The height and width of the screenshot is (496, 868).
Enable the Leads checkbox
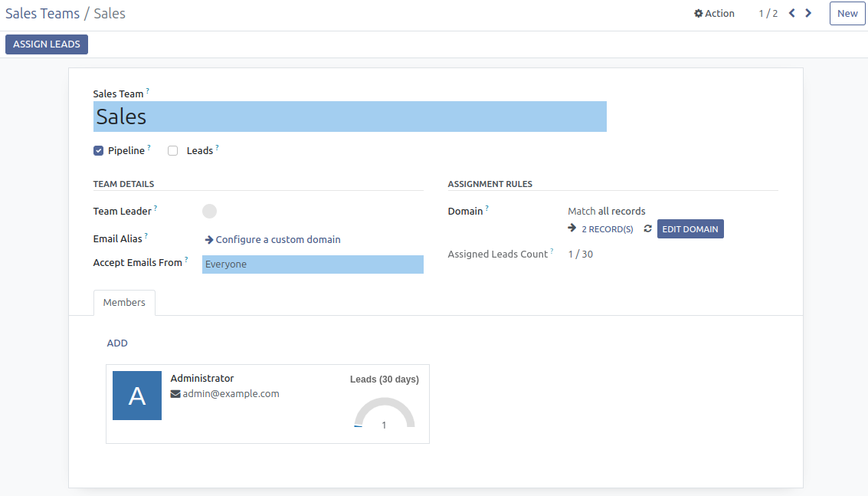173,151
